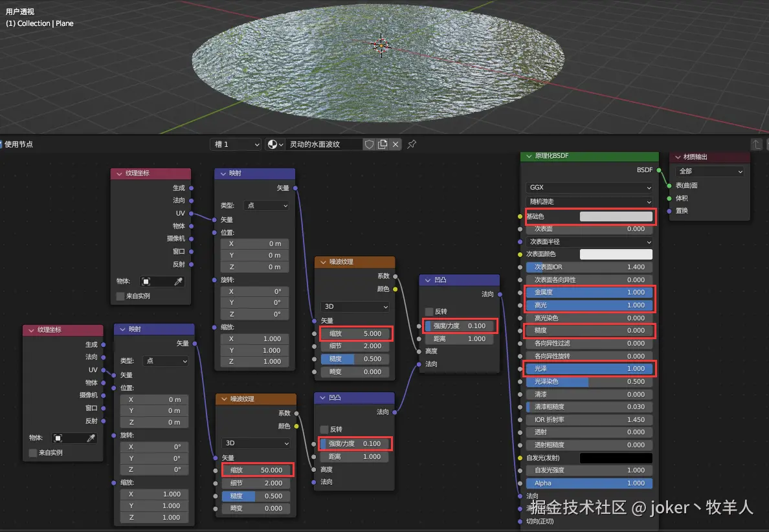Unlink the material using the X icon
This screenshot has width=769, height=532.
[x=395, y=144]
